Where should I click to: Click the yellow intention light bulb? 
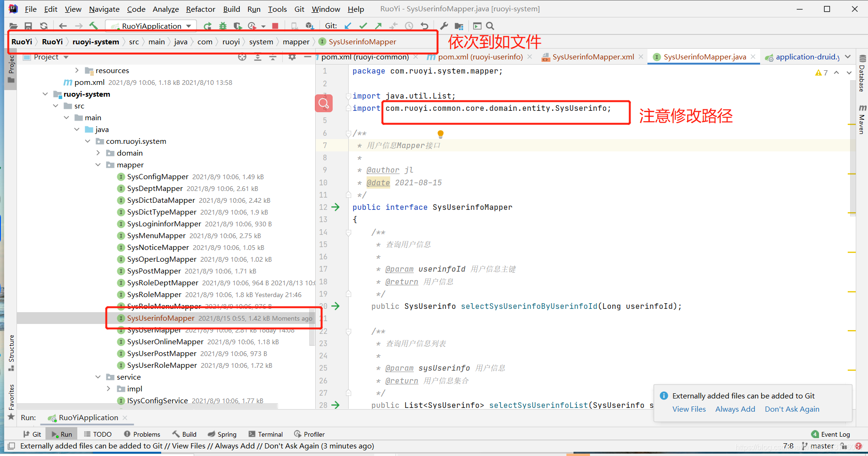[441, 134]
